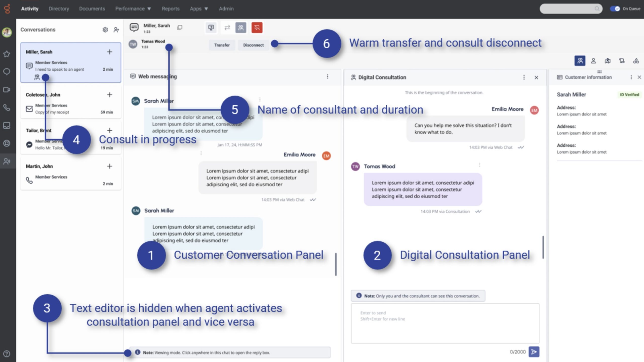Open the help icon in the left sidebar
The image size is (644, 362).
[x=7, y=354]
